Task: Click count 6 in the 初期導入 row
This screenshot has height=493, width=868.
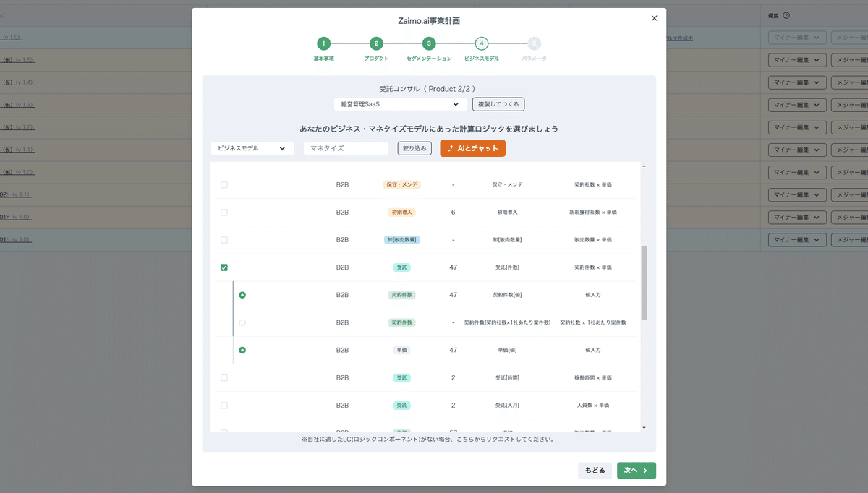Action: [x=453, y=212]
